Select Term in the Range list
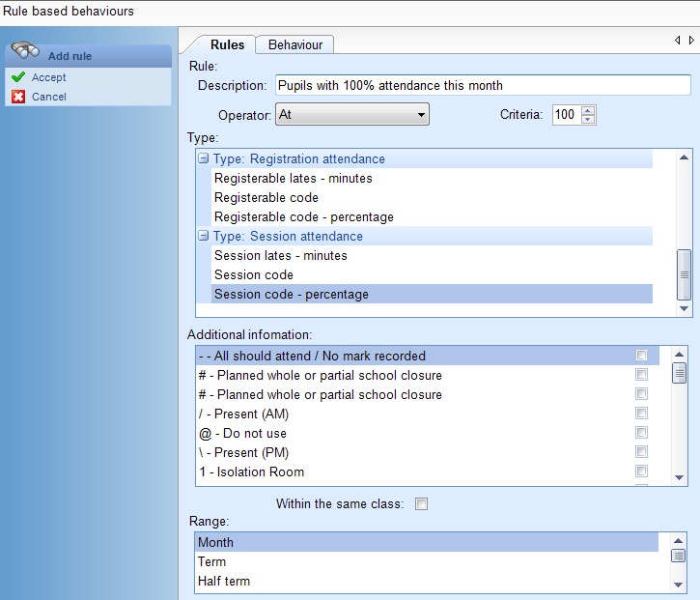 [x=427, y=561]
